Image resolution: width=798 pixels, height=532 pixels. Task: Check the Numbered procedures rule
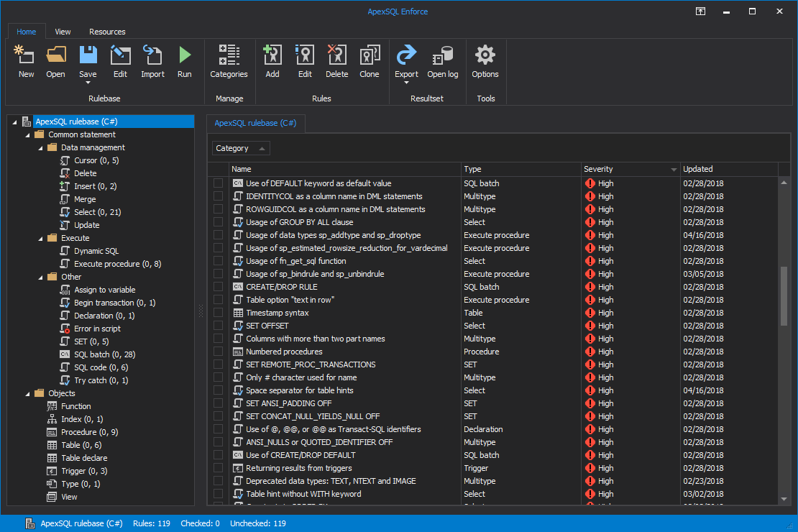[x=219, y=352]
